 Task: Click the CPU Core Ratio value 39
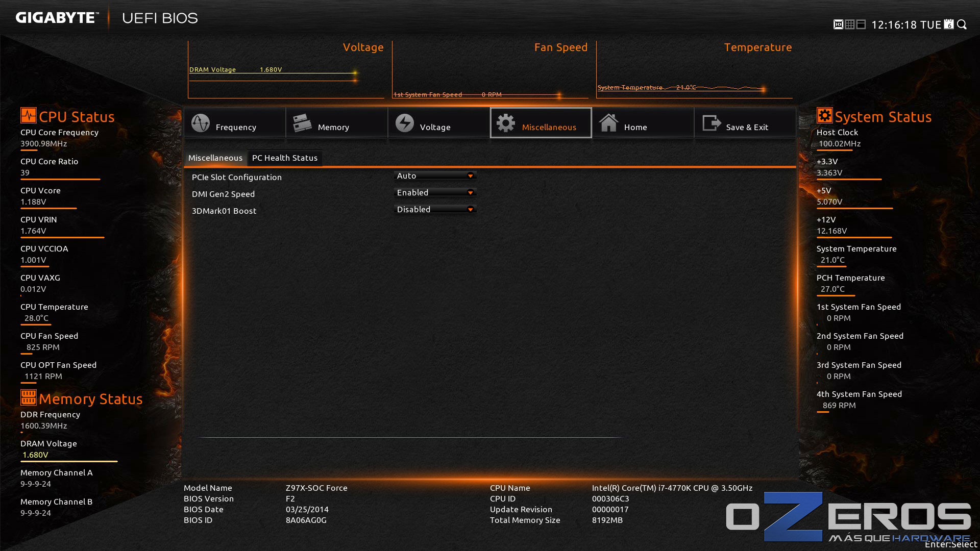point(25,173)
